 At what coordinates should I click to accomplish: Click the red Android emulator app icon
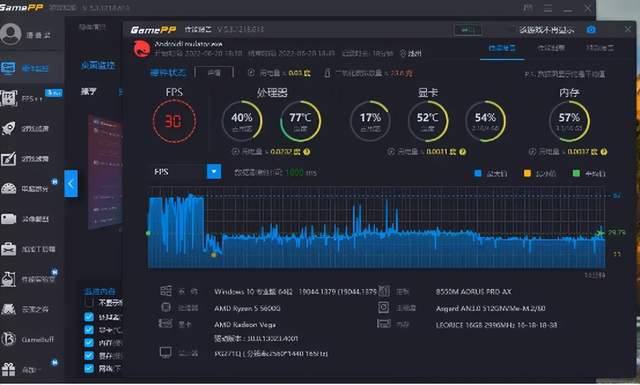tap(142, 49)
